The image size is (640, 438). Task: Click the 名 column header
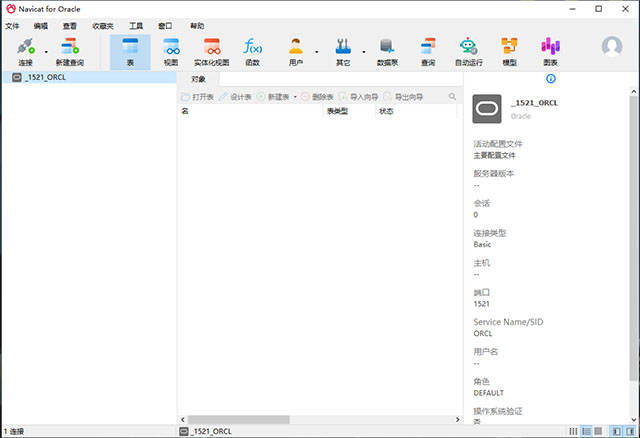pos(251,111)
